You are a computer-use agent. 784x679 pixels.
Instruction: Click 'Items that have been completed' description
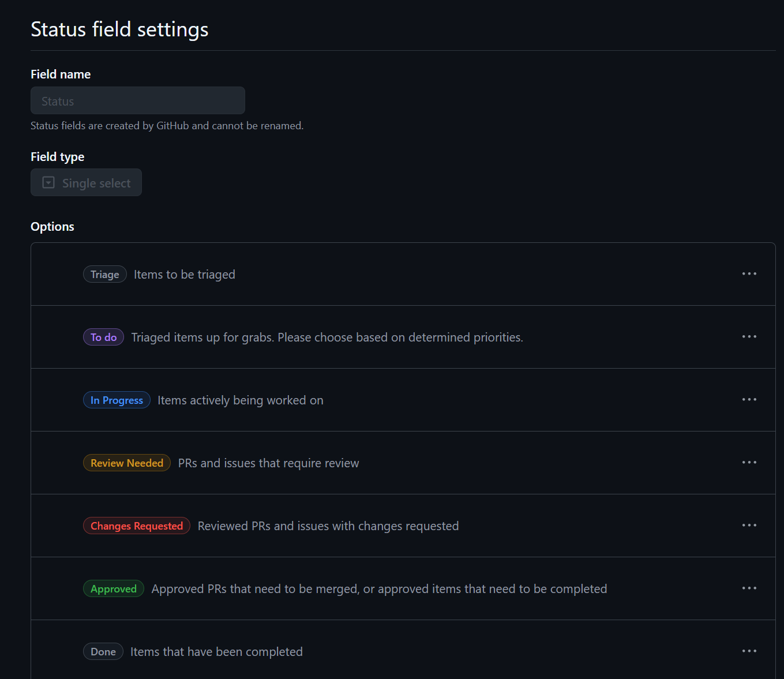tap(216, 652)
